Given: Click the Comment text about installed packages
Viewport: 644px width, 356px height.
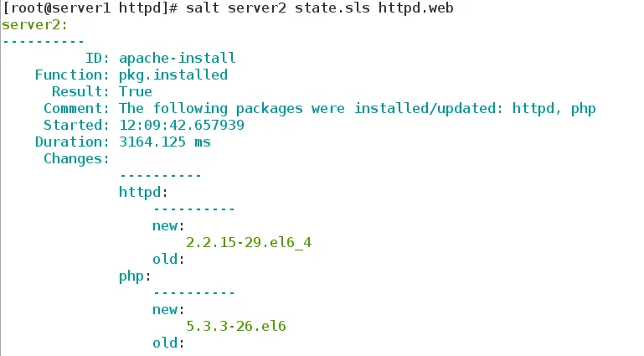Looking at the screenshot, I should [357, 108].
